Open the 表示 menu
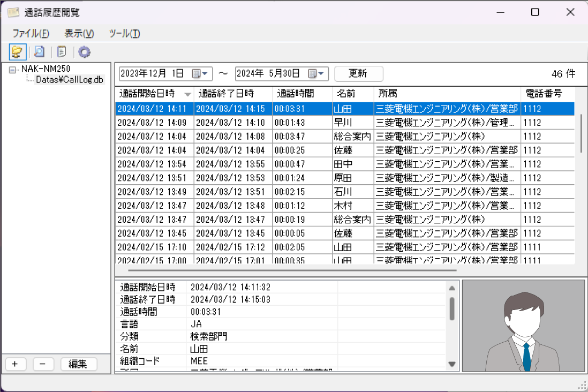 point(79,33)
